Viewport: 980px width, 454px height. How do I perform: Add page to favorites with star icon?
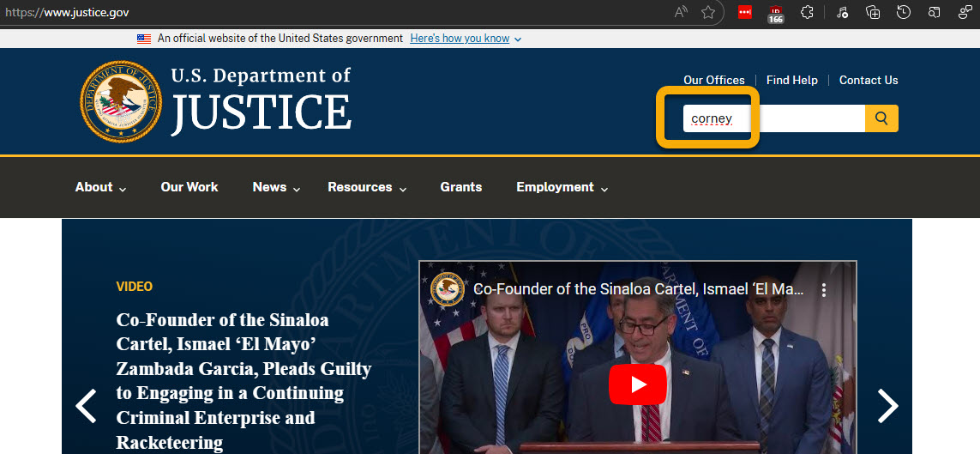click(707, 13)
